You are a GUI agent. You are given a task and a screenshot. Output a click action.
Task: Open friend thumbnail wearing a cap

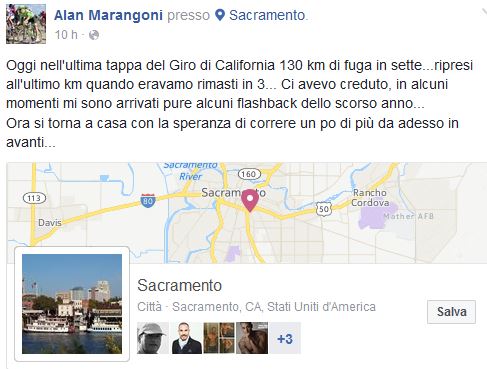coord(153,338)
